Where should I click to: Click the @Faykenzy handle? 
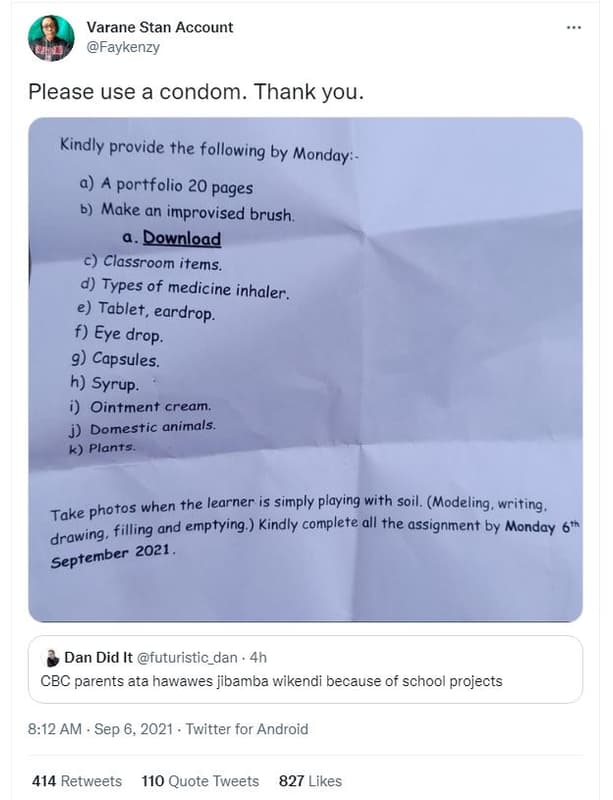[x=124, y=47]
